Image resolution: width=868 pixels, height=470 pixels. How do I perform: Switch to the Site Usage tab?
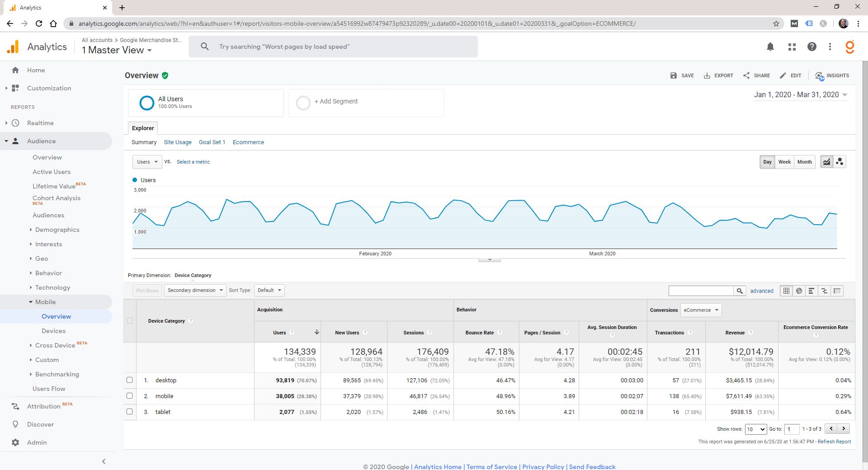[x=178, y=142]
